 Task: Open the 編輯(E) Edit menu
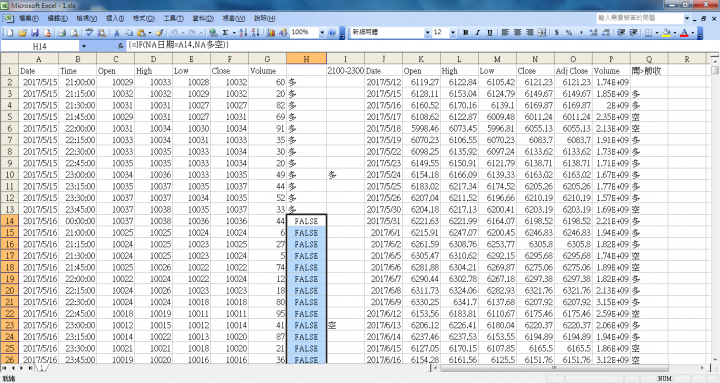point(57,18)
